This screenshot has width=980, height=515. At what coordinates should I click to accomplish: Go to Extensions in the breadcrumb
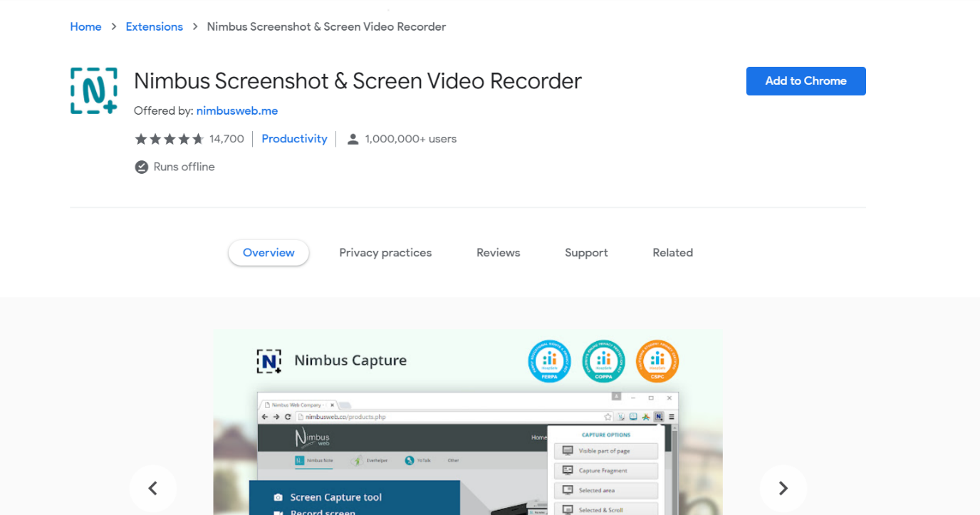tap(154, 27)
